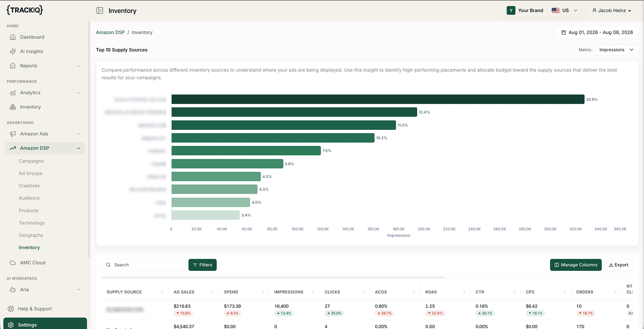The width and height of the screenshot is (644, 329).
Task: Click the Help & Support lifebuoy icon
Action: (x=10, y=309)
